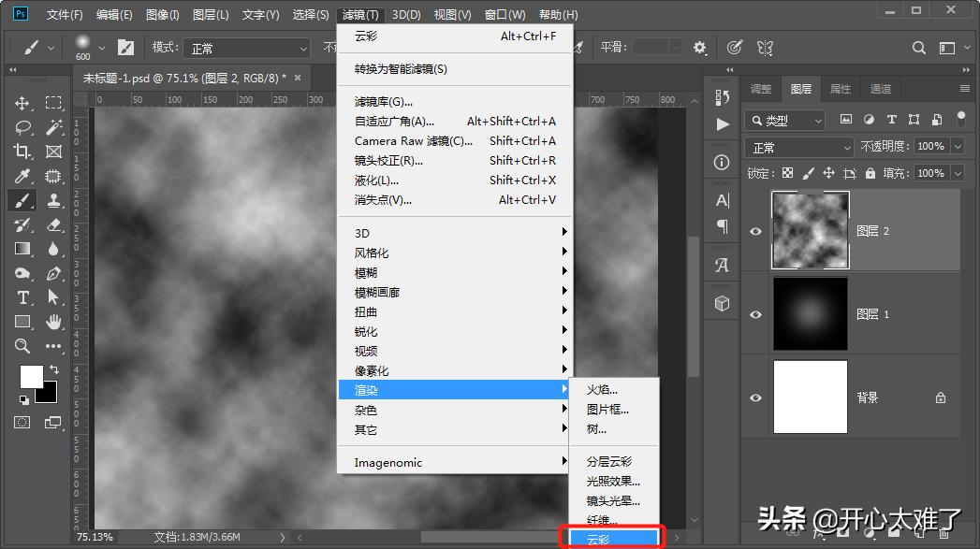Image resolution: width=980 pixels, height=549 pixels.
Task: Open the 类型 layer filter dropdown
Action: (x=786, y=120)
